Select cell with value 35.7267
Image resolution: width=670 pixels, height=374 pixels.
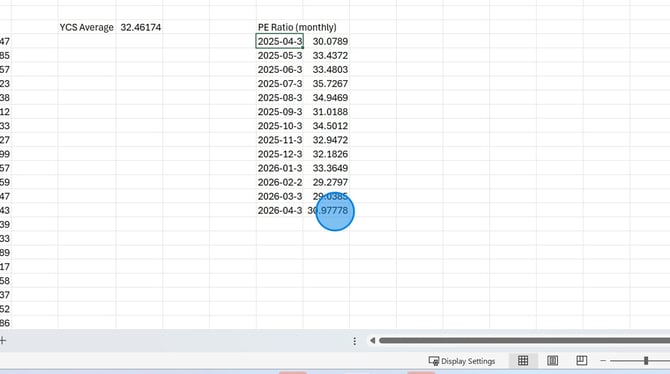click(x=326, y=84)
